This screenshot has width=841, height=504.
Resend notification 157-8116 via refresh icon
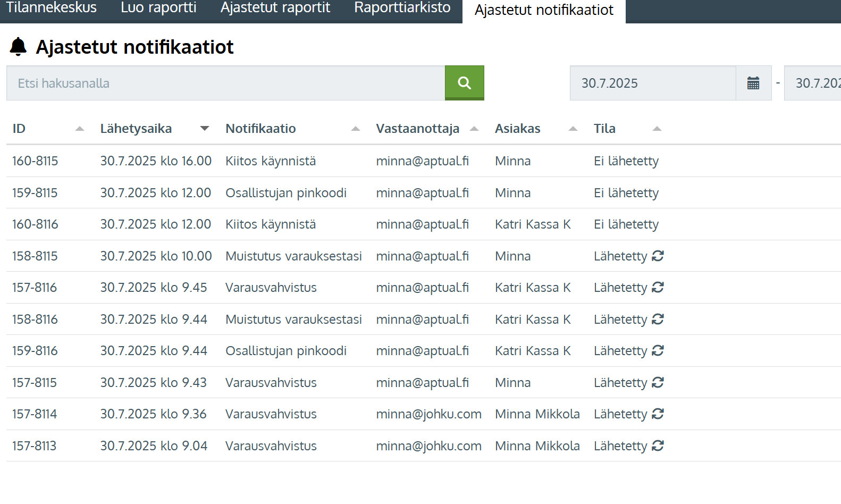point(658,287)
